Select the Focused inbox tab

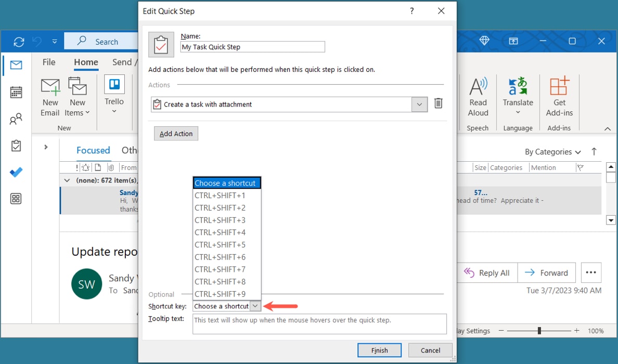(x=93, y=150)
